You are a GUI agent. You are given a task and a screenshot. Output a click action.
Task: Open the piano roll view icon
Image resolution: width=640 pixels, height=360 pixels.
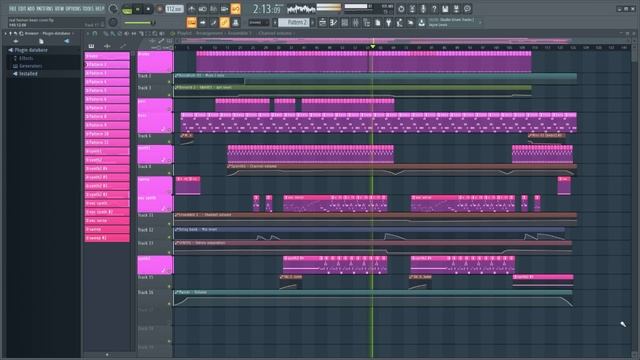pyautogui.click(x=333, y=22)
